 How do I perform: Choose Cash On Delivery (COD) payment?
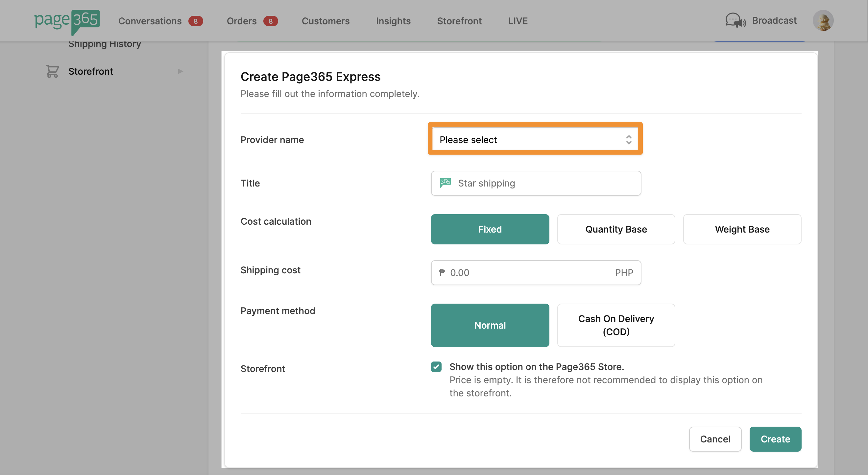[616, 325]
